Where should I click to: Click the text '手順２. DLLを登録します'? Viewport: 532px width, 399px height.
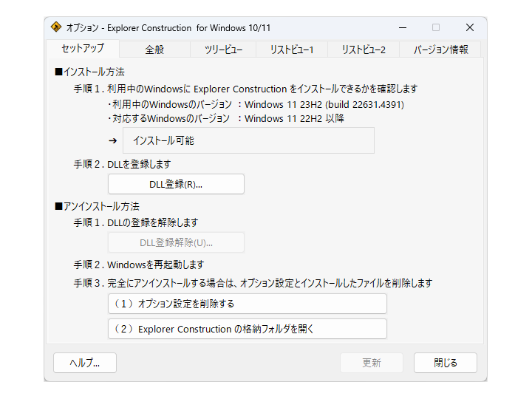coord(122,164)
